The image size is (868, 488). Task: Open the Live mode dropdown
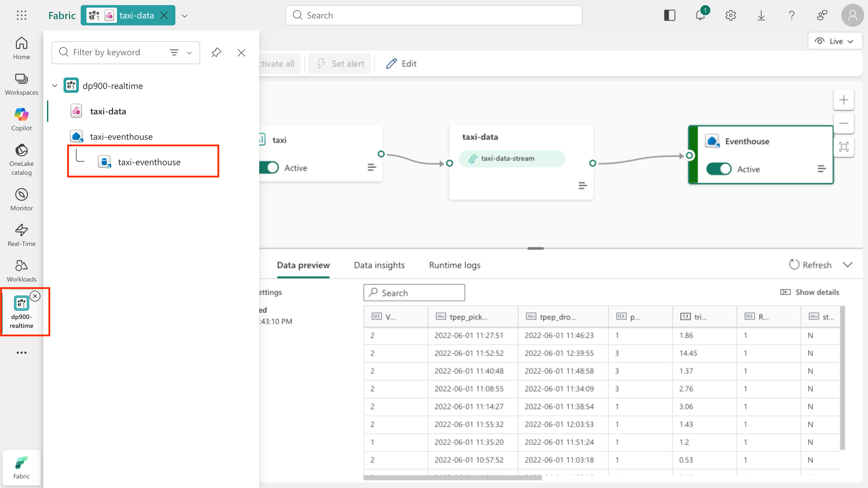coord(835,41)
